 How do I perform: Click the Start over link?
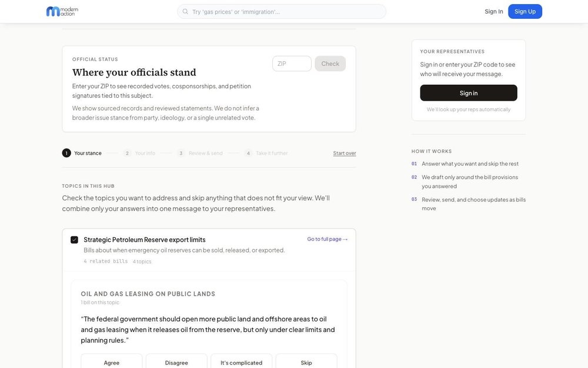pos(344,153)
